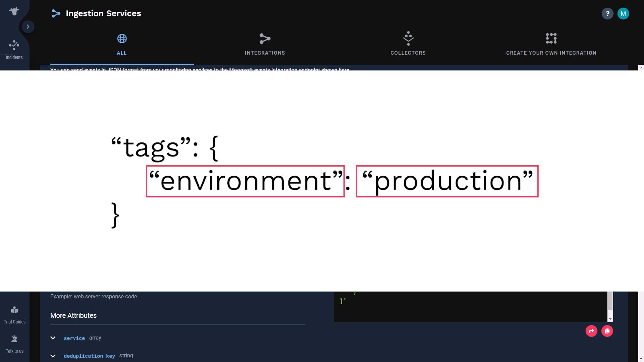This screenshot has height=362, width=644.
Task: Click the Ingestion Services arrow icon
Action: point(55,13)
